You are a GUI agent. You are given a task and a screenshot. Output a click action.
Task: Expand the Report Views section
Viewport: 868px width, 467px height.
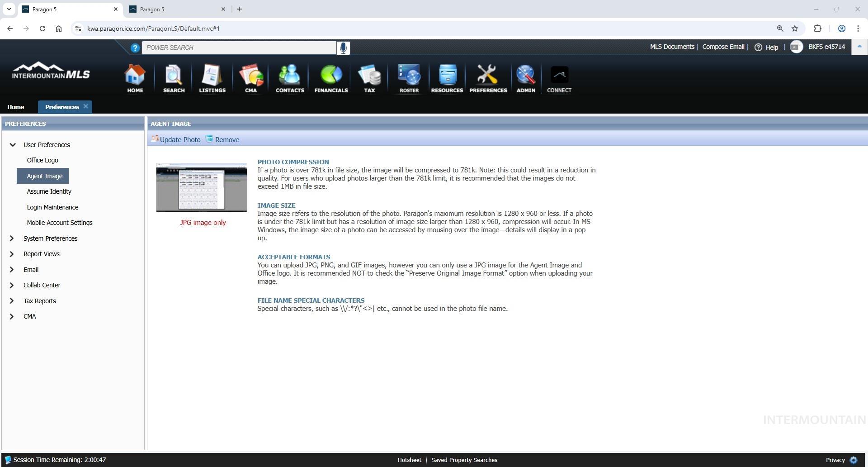click(x=12, y=254)
